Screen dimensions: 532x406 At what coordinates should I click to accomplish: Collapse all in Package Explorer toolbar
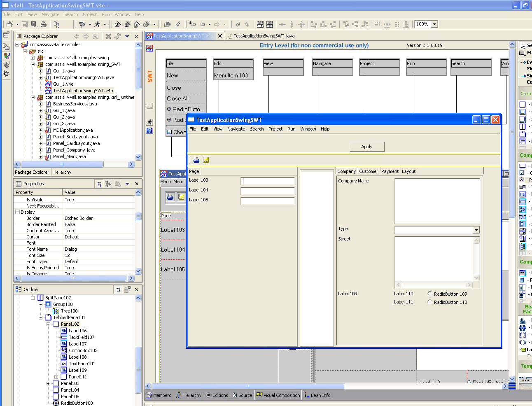(x=108, y=36)
